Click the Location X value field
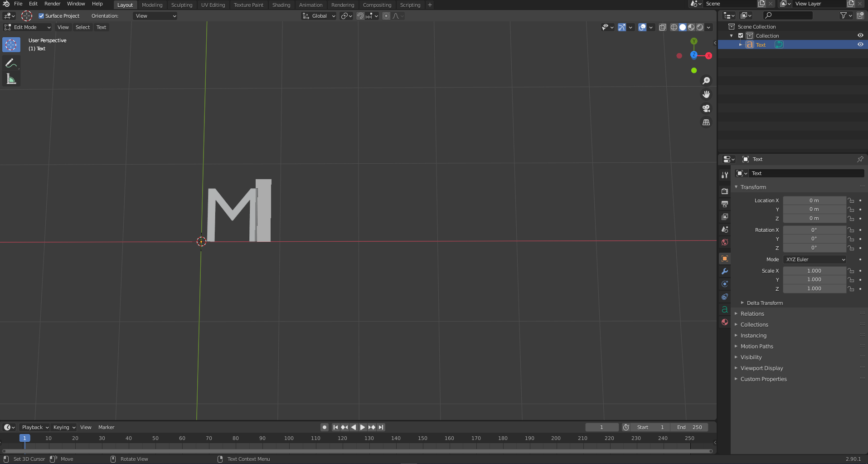The height and width of the screenshot is (464, 868). [x=815, y=200]
